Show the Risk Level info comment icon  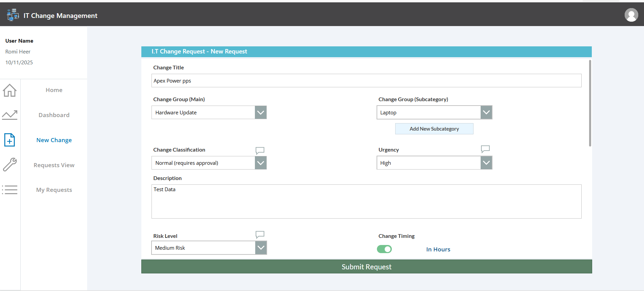260,234
